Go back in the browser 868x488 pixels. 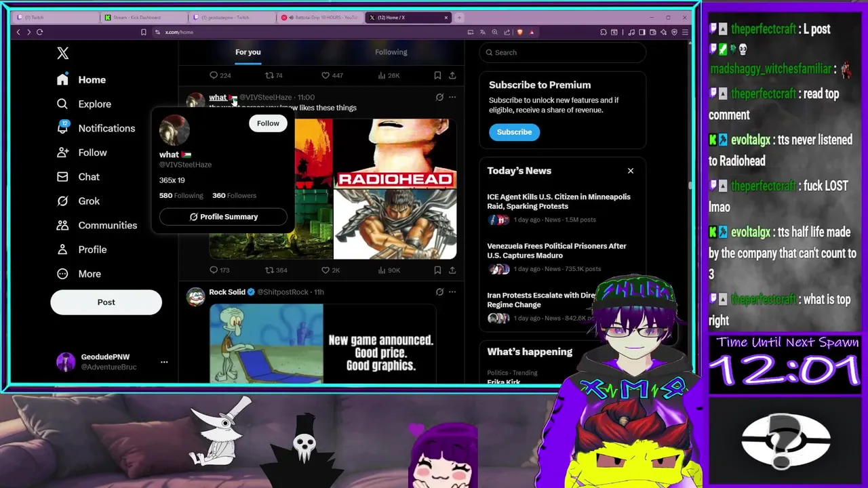point(18,32)
